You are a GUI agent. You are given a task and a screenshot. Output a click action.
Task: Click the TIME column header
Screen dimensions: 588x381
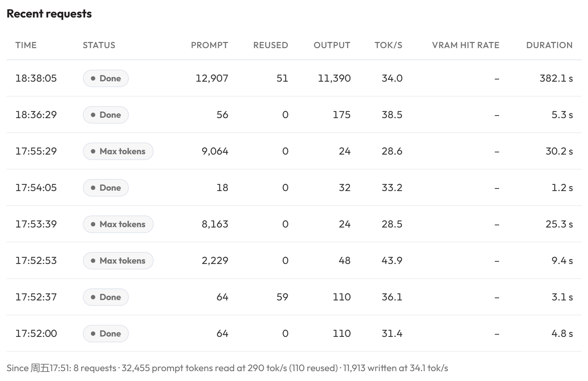(26, 45)
